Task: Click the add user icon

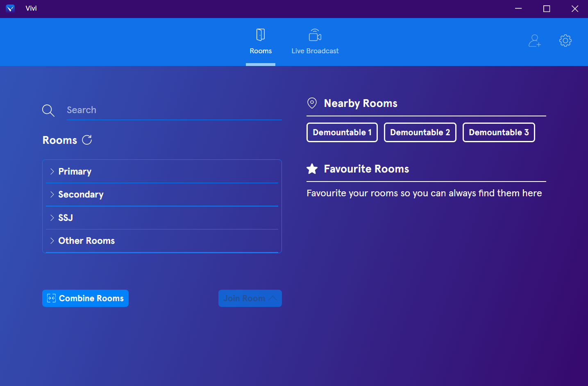Action: (534, 41)
